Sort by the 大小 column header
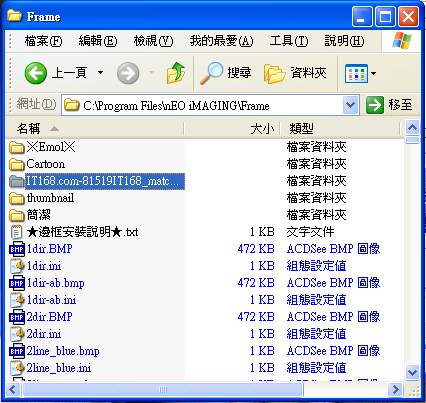The width and height of the screenshot is (426, 403). [232, 129]
